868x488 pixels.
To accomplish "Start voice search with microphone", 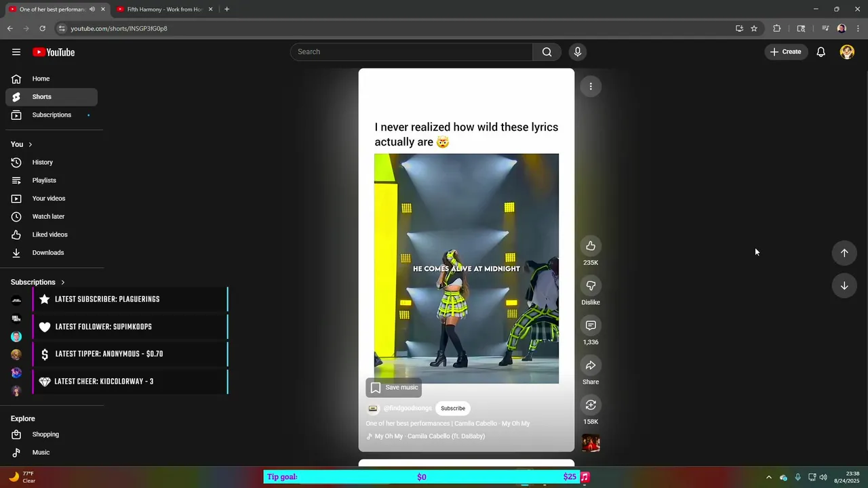I will (578, 52).
